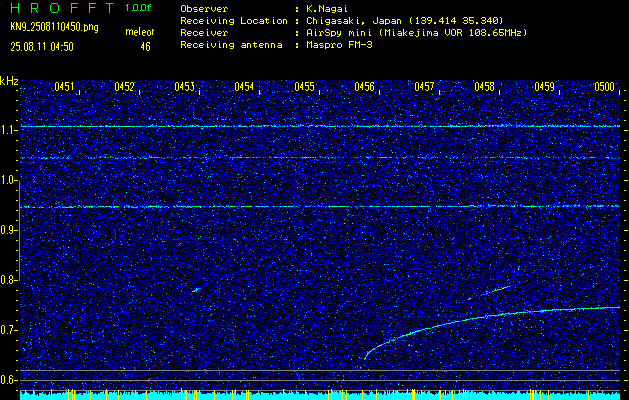Image resolution: width=629 pixels, height=400 pixels.
Task: Click the 0458 time marker
Action: (x=484, y=86)
